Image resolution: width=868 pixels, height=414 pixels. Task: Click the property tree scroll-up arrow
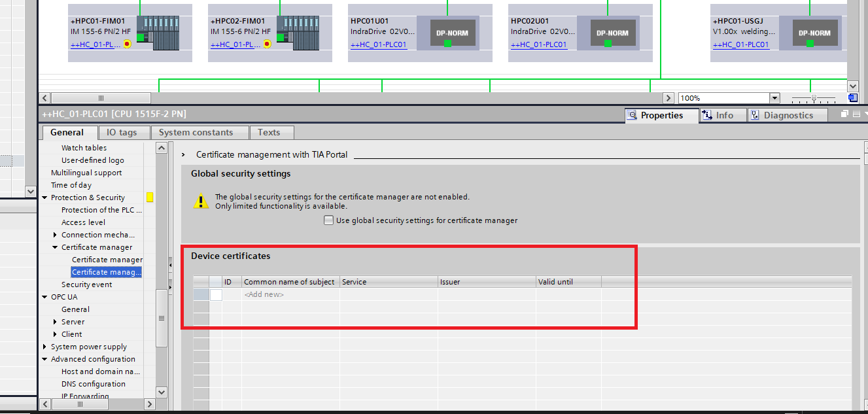[162, 148]
